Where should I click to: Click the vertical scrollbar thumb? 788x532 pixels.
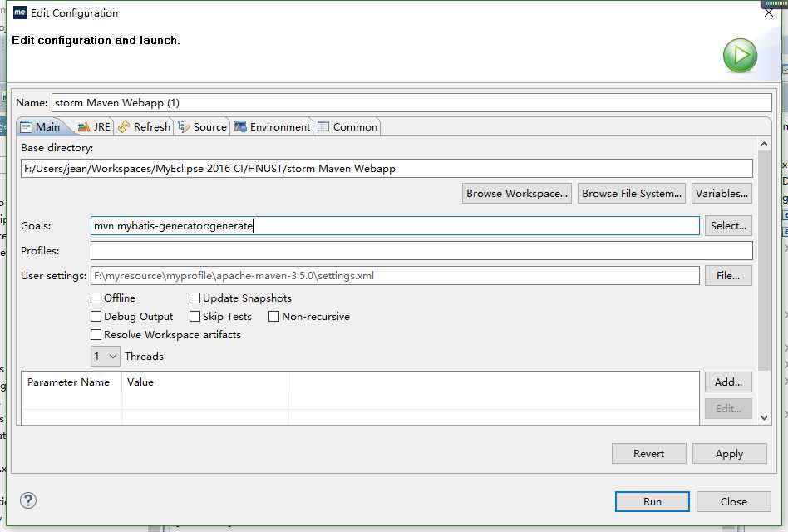[x=765, y=260]
